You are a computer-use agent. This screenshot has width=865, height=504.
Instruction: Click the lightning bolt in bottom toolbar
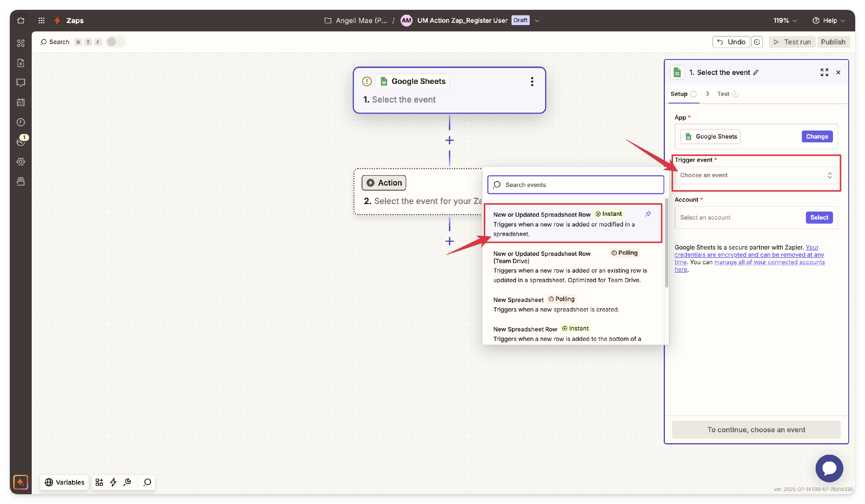point(113,482)
